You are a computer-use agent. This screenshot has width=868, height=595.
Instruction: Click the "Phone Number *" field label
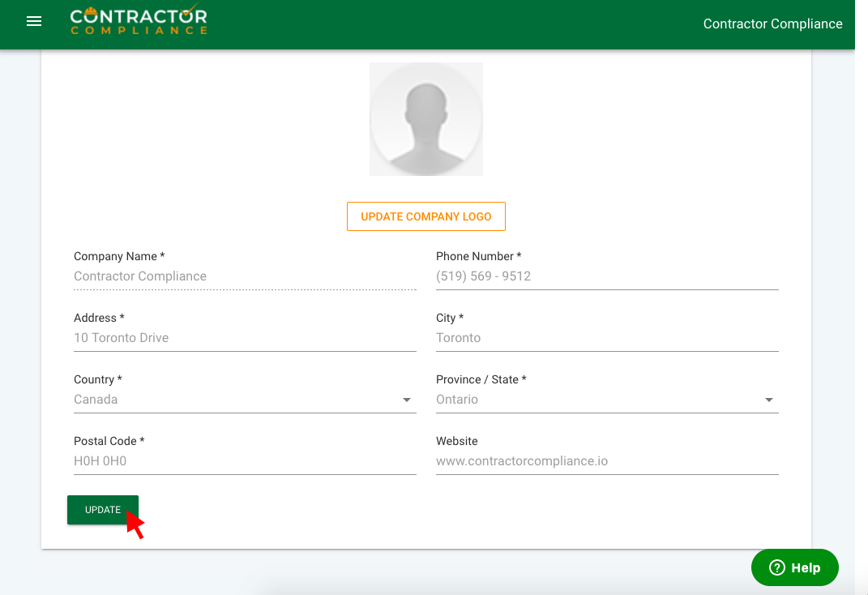478,256
